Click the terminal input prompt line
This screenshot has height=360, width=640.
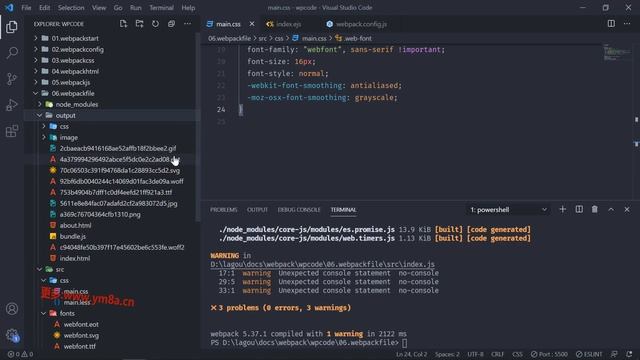click(309, 343)
